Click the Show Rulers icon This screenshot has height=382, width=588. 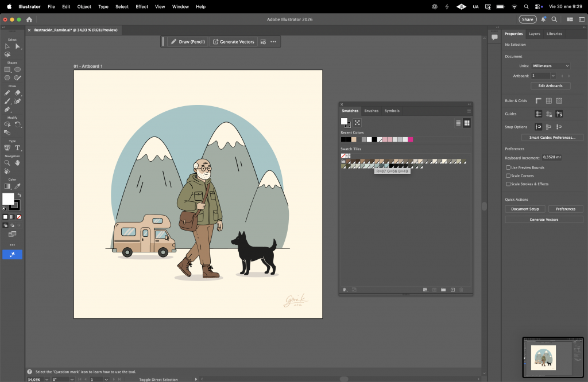(538, 101)
